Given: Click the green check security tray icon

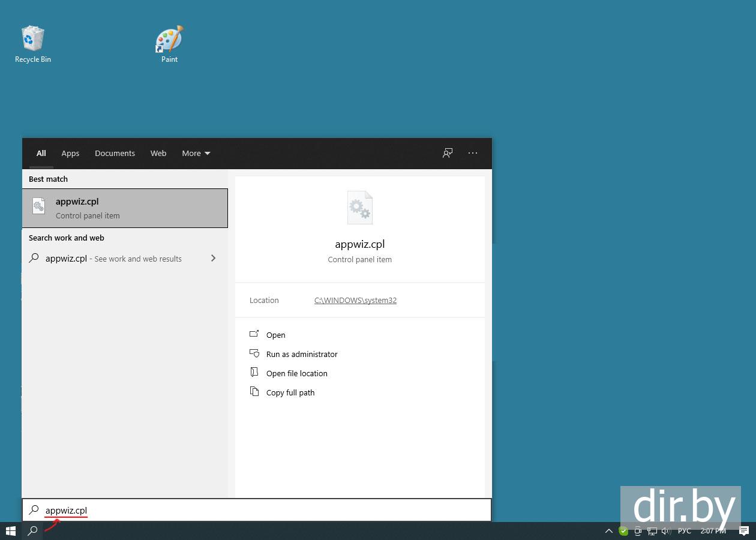Looking at the screenshot, I should [623, 531].
